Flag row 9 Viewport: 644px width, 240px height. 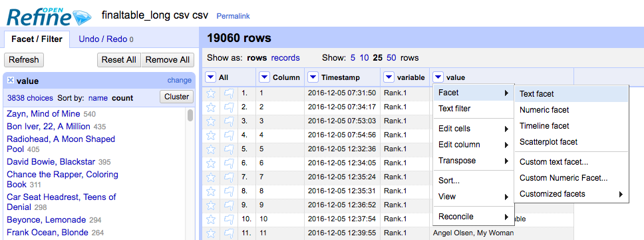229,205
